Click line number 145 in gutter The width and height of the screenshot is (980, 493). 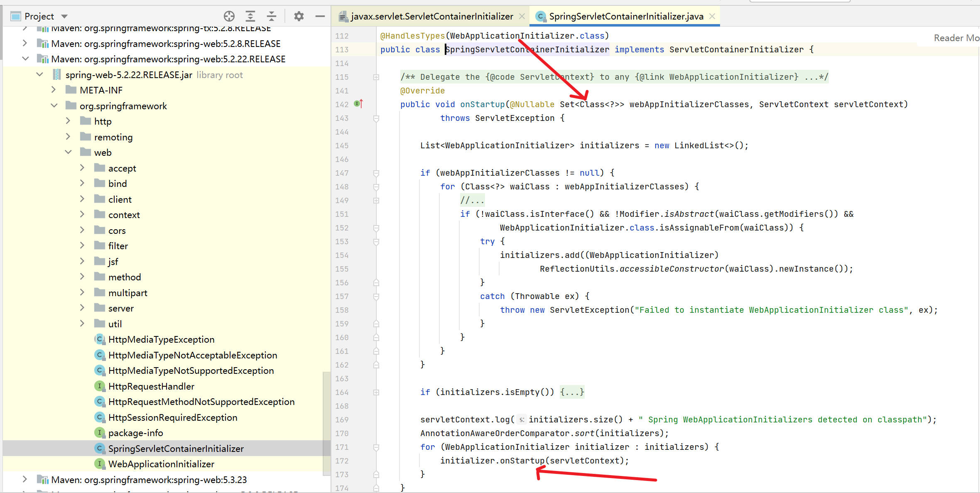[342, 145]
